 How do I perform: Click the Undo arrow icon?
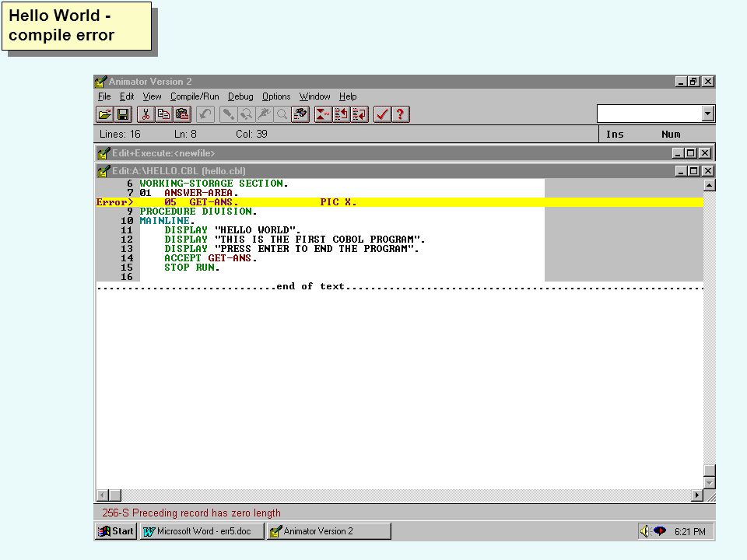coord(205,114)
